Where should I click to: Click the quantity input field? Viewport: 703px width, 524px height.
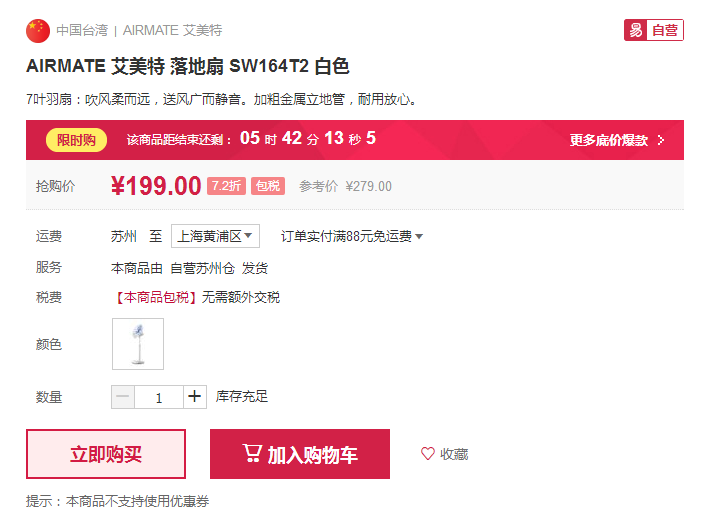(x=159, y=397)
